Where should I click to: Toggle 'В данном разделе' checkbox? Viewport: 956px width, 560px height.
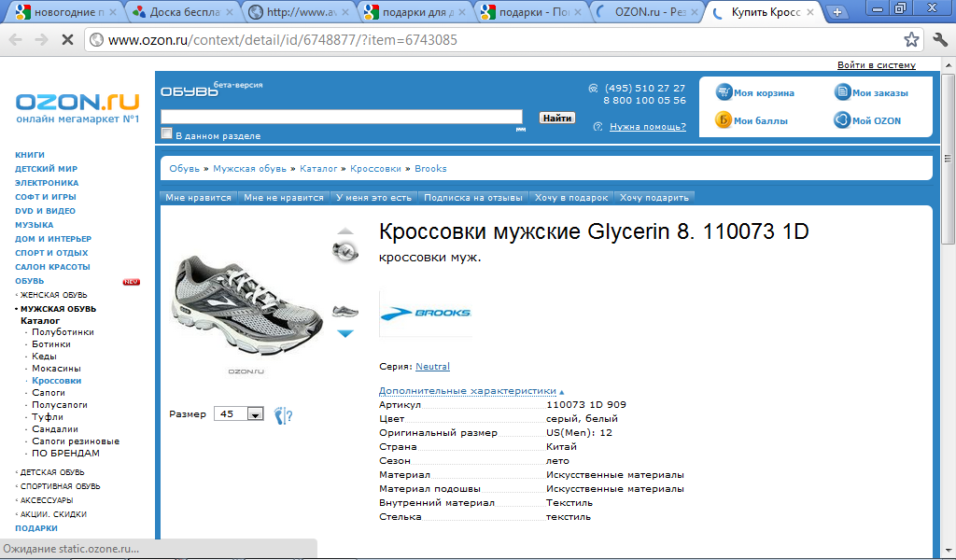[x=166, y=133]
